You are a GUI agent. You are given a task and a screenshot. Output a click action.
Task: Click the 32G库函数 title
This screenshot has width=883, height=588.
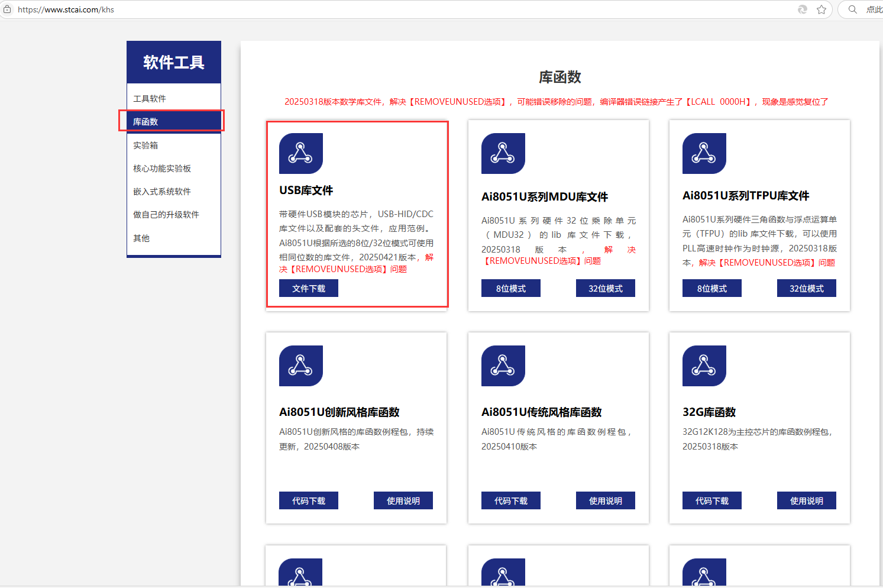709,412
